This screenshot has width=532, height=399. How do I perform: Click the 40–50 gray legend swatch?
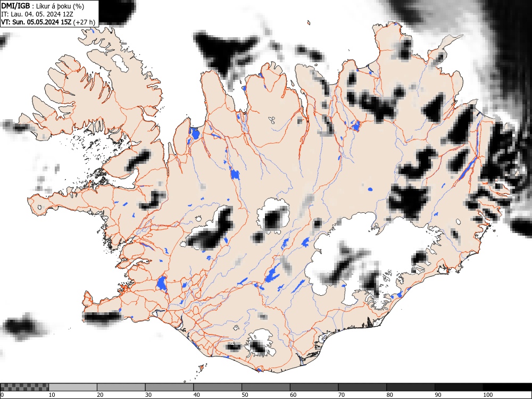[218, 387]
